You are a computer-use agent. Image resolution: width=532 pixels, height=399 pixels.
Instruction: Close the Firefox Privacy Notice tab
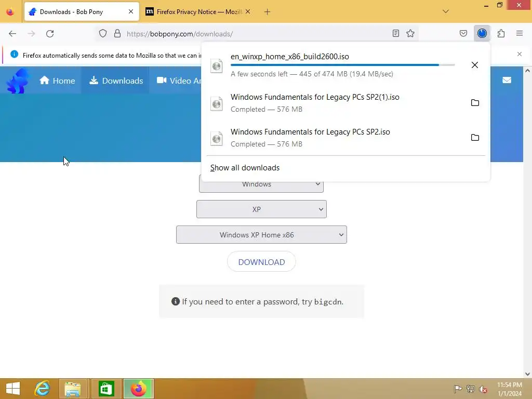click(248, 11)
